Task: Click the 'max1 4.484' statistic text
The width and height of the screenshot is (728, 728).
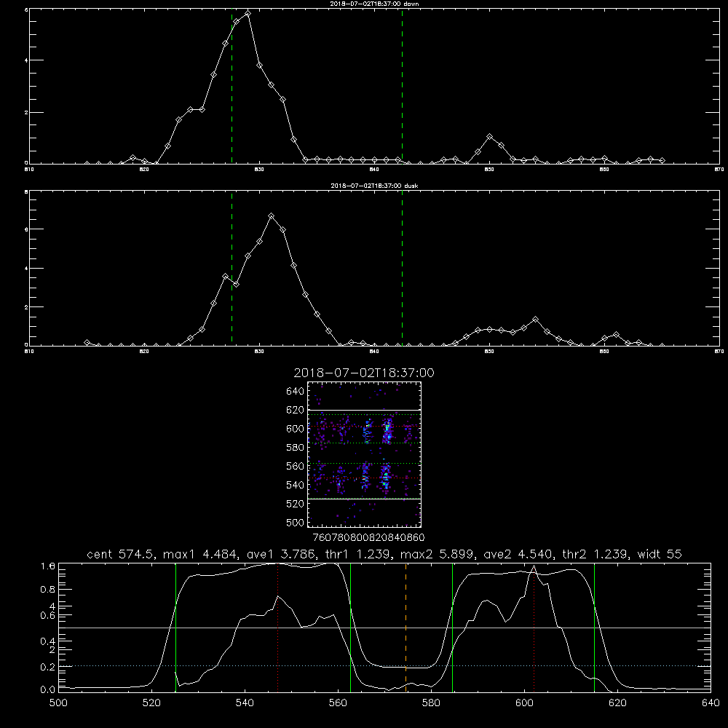Action: point(201,554)
